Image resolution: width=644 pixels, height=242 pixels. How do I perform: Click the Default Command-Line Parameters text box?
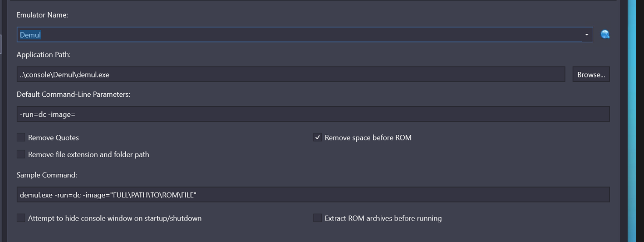[313, 114]
